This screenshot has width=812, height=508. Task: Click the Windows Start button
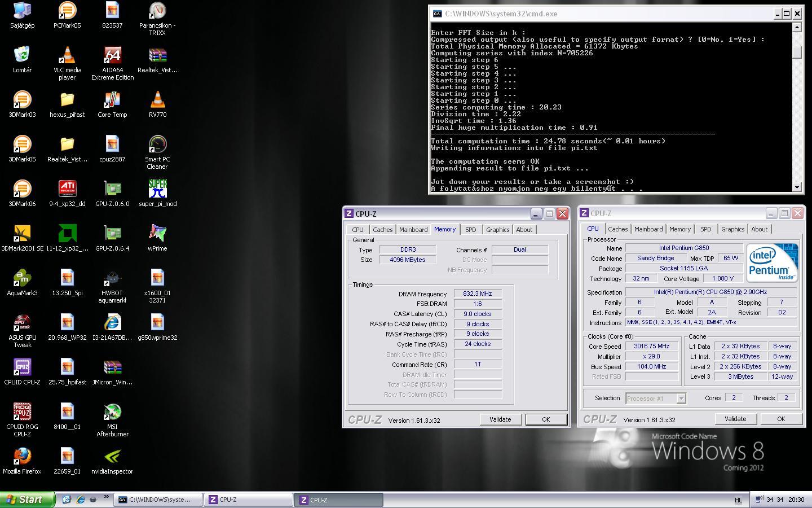click(28, 500)
